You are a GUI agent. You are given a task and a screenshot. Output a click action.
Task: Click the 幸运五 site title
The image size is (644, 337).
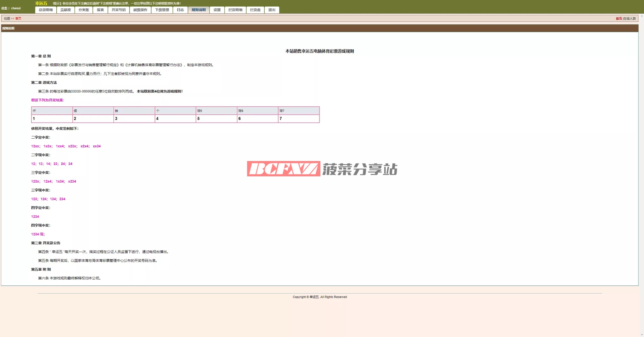coord(41,3)
